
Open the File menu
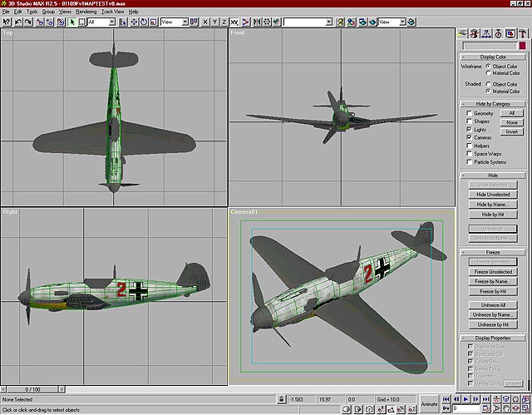[x=6, y=12]
